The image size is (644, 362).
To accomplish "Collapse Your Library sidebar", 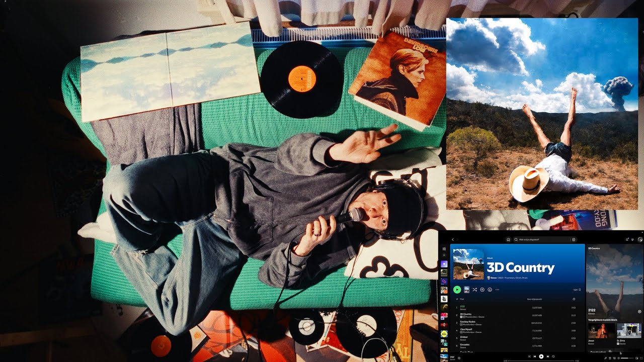I will pyautogui.click(x=444, y=249).
